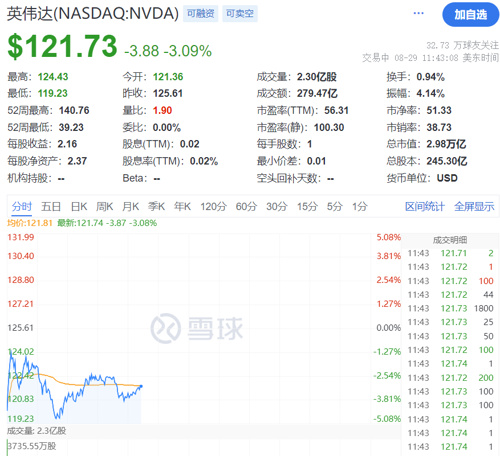
Task: Switch to the 月K chart tab
Action: (x=130, y=207)
